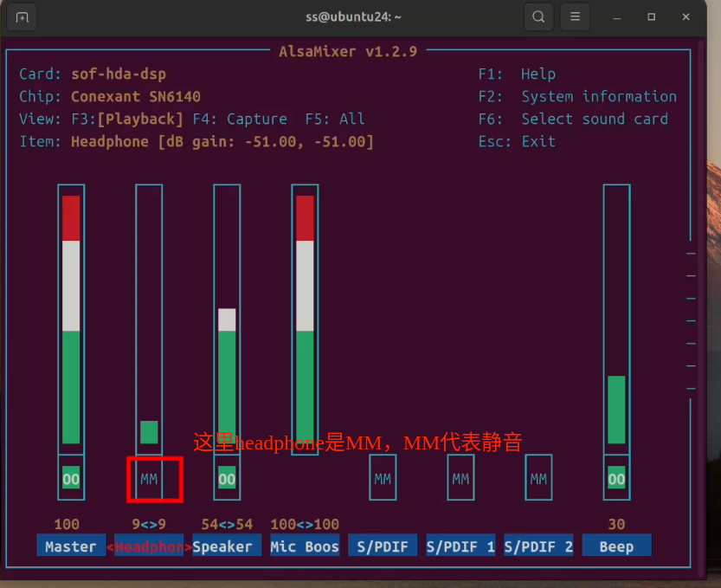Select the Master channel label
Viewport: 721px width, 588px height.
tap(71, 546)
